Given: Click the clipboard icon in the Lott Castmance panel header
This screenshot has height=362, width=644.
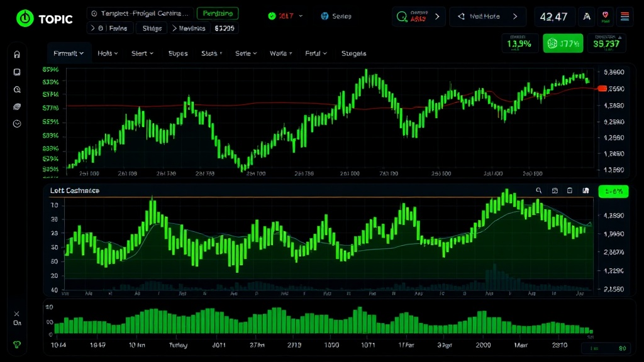Looking at the screenshot, I should [x=570, y=190].
